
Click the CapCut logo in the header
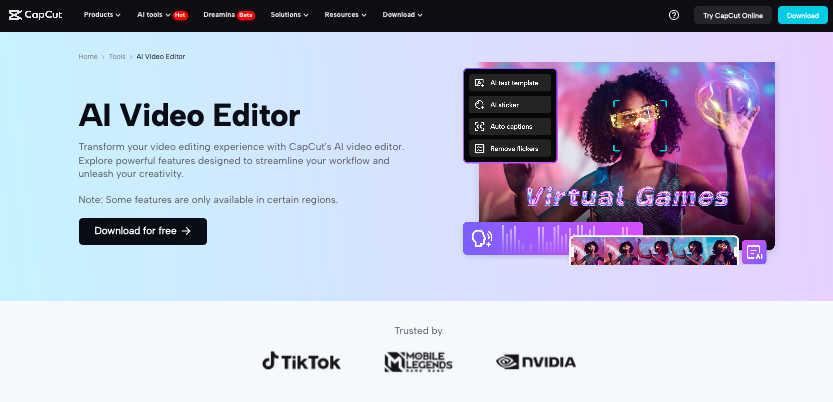coord(36,15)
